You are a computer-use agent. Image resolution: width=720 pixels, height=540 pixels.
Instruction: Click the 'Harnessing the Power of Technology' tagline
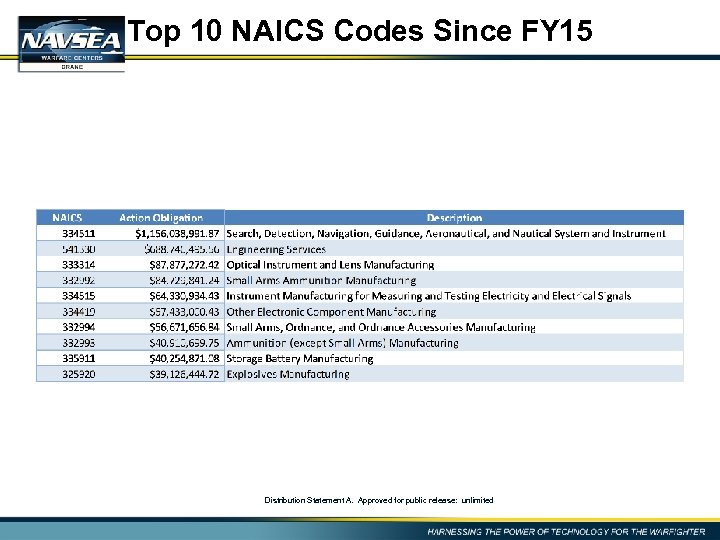click(x=566, y=532)
